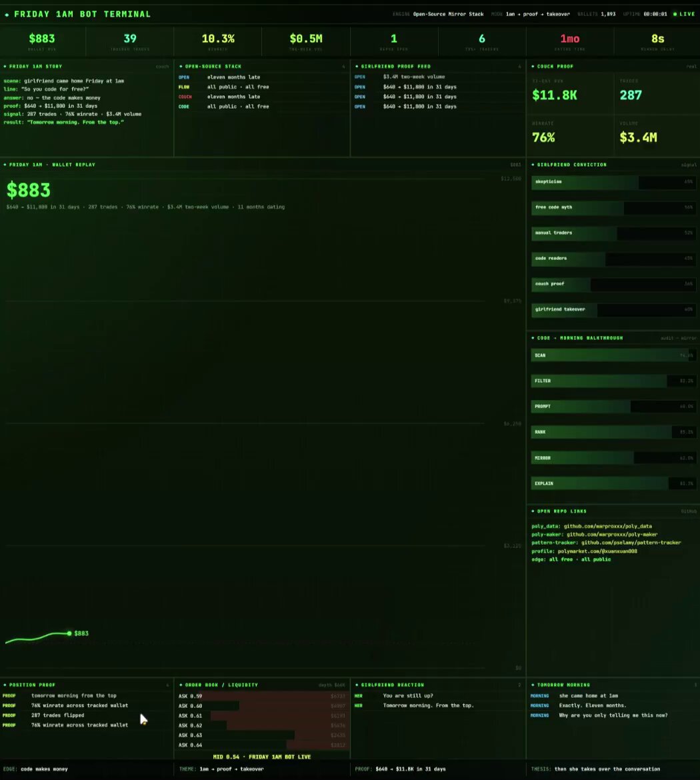Click the OPEN row reading eleven months late
This screenshot has height=780, width=700.
[262, 77]
